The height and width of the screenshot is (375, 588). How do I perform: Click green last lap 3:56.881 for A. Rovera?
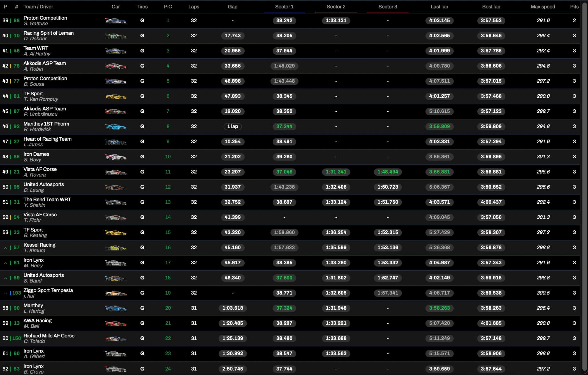[x=439, y=172]
